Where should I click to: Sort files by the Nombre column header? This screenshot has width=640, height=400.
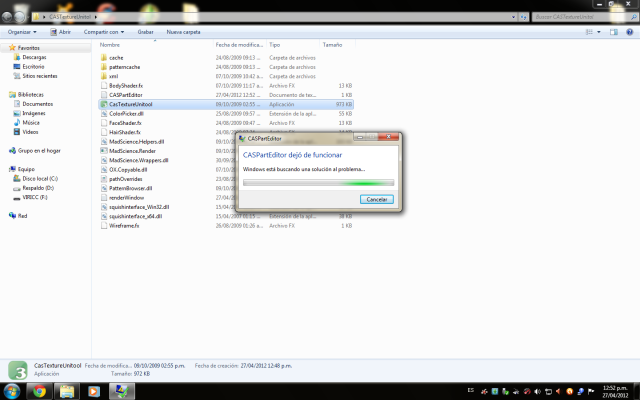click(x=110, y=45)
